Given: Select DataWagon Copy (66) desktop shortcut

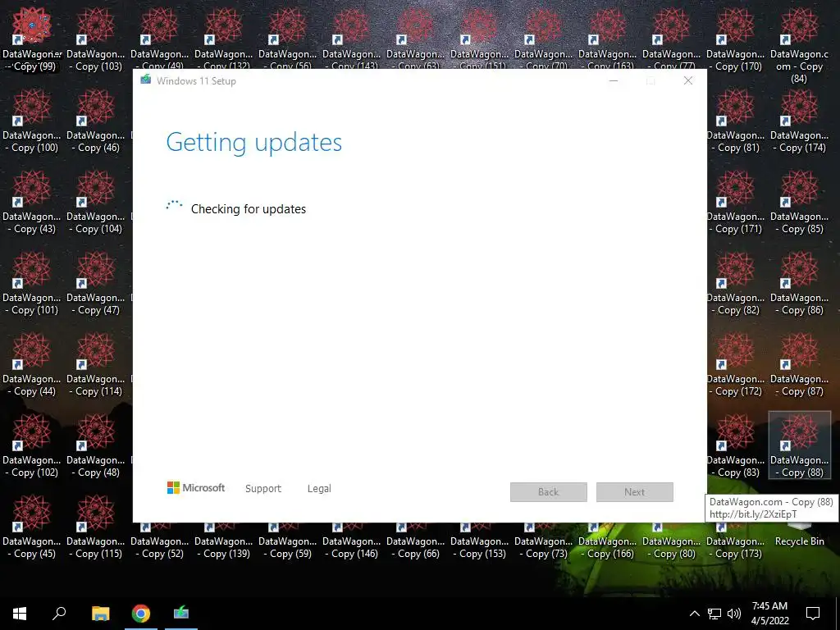Looking at the screenshot, I should pyautogui.click(x=415, y=541).
